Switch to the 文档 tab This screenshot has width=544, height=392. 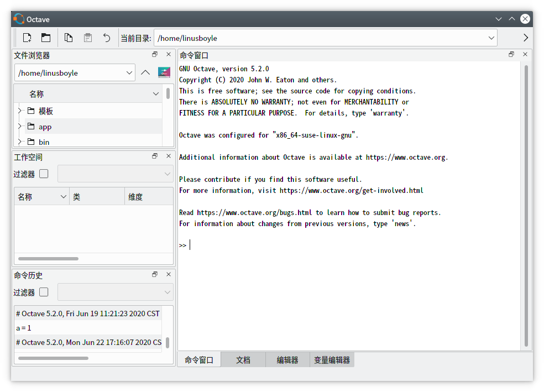[x=243, y=360]
